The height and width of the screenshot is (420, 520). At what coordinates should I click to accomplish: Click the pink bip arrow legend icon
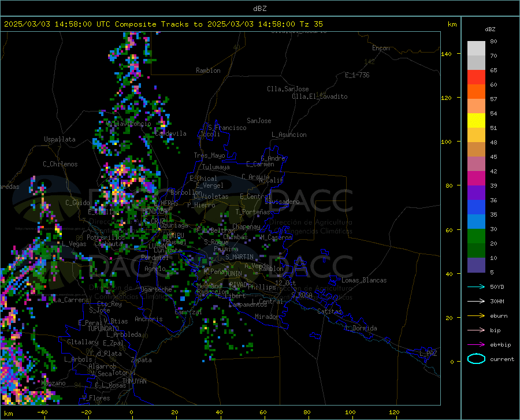[x=476, y=330]
